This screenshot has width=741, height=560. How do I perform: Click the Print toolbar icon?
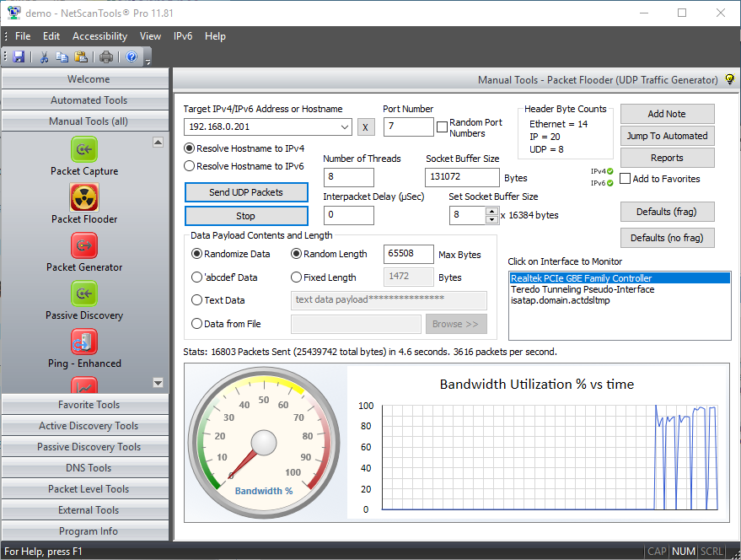106,57
